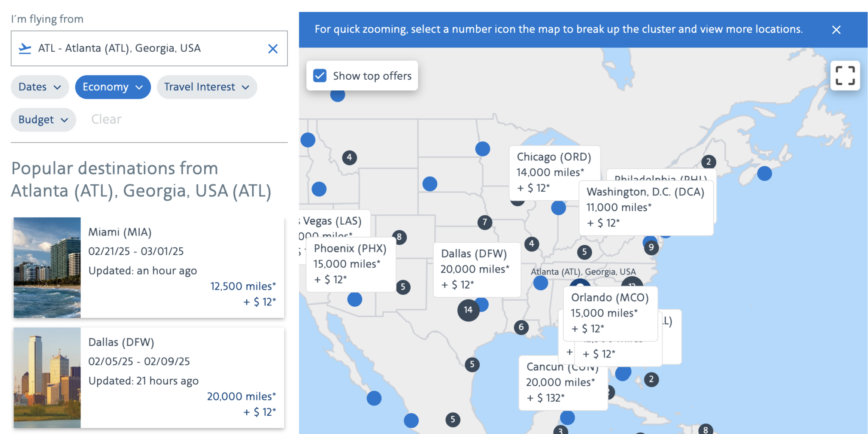Clear the ATL origin airport input
This screenshot has height=434, width=868.
click(x=273, y=48)
